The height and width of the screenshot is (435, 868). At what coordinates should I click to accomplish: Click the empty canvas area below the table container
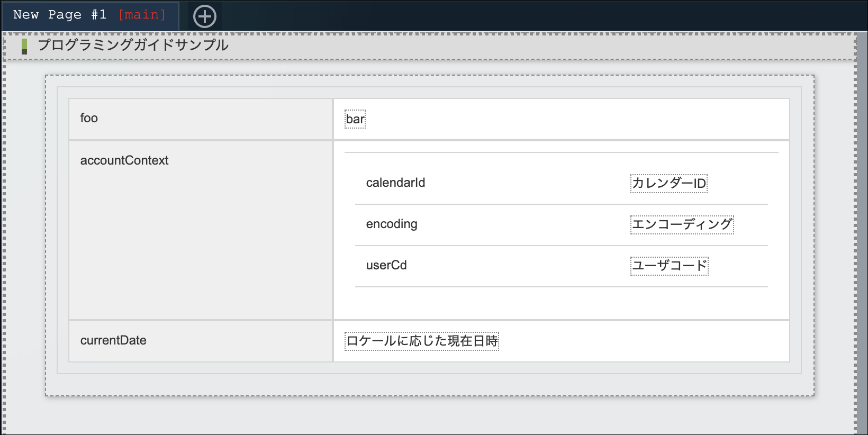click(423, 415)
